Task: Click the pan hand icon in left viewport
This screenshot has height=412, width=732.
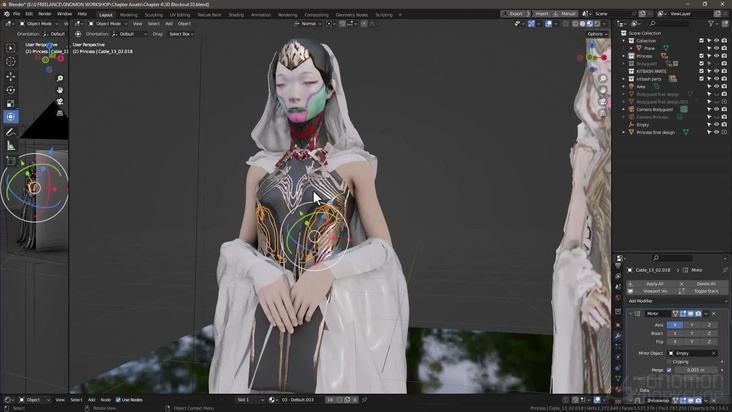Action: coord(60,90)
